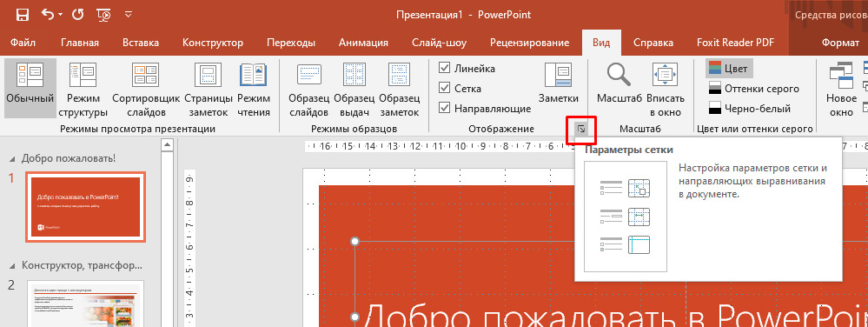Select slide 2 thumbnail
This screenshot has width=868, height=327.
[x=85, y=304]
